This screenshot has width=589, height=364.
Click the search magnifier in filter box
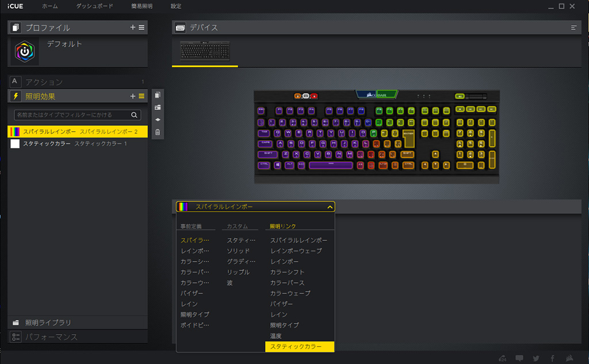[135, 115]
